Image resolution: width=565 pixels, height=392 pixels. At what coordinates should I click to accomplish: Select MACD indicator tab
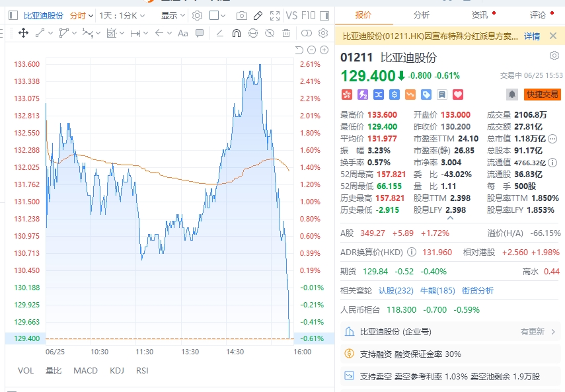85,370
